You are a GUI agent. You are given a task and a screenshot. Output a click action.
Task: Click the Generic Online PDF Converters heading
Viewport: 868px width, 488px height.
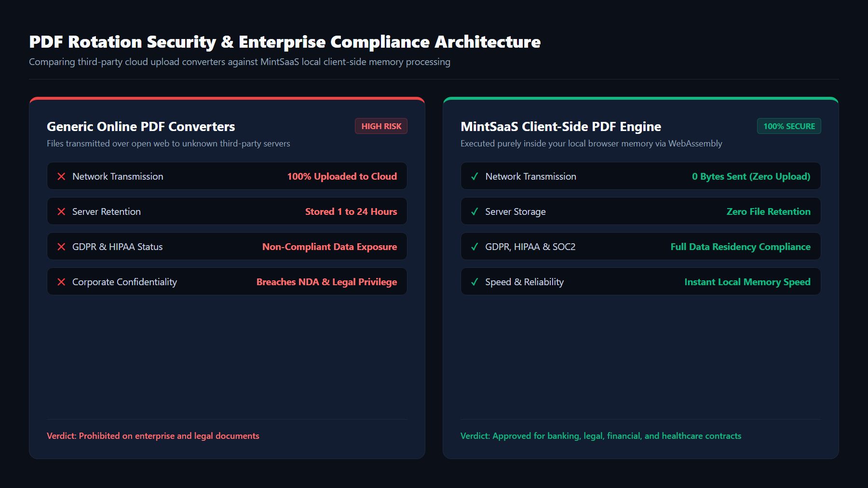(x=141, y=127)
